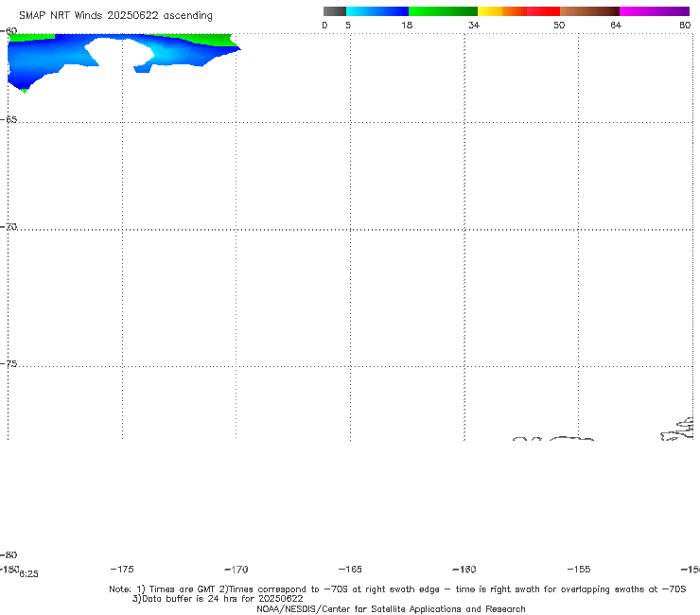Click longitude label '-165'
Image resolution: width=700 pixels, height=615 pixels.
(x=350, y=569)
